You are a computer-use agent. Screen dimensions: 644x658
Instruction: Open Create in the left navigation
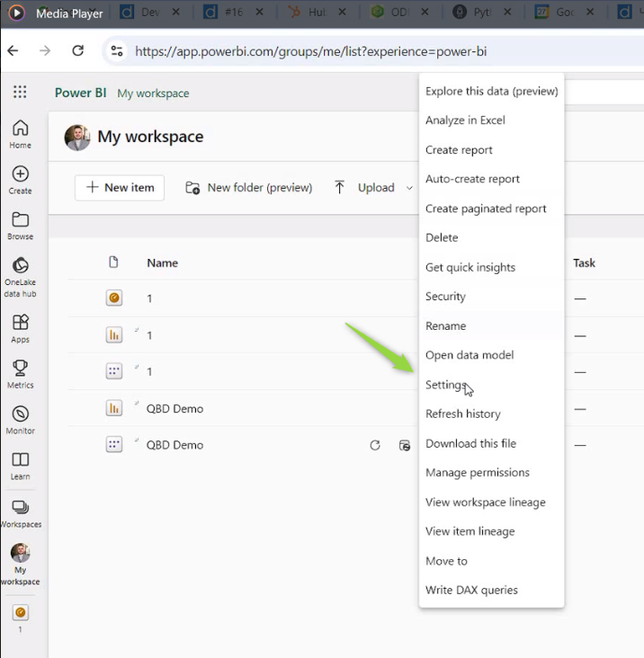20,181
